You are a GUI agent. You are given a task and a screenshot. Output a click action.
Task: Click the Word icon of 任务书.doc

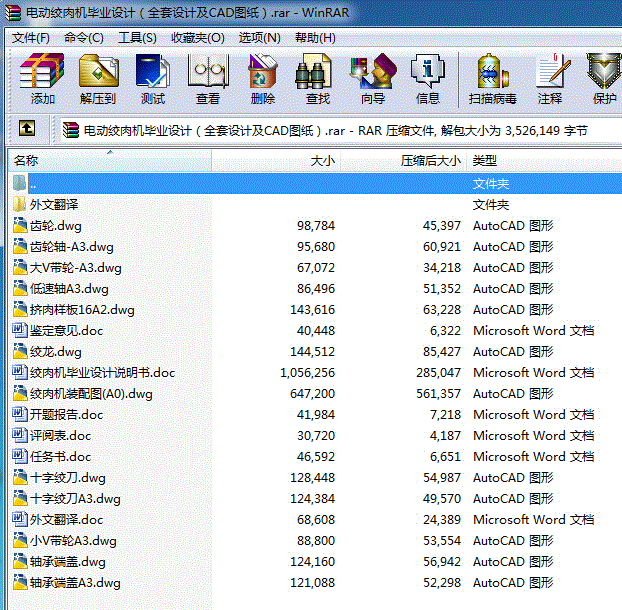tap(20, 456)
